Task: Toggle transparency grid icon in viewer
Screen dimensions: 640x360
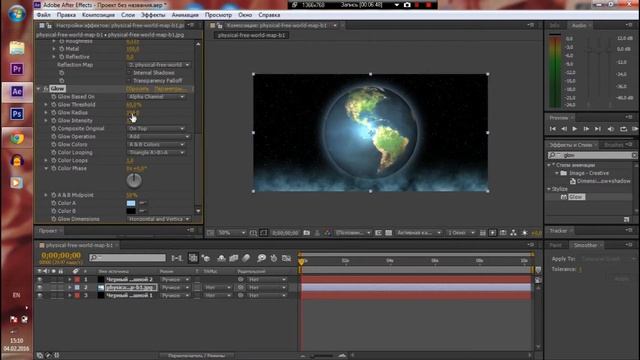Action: [389, 233]
